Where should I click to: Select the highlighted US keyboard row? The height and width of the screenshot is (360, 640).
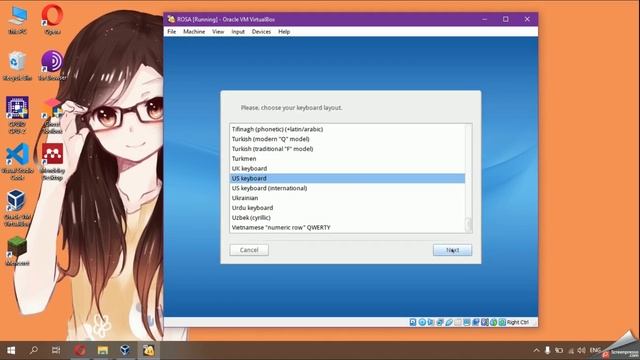347,178
